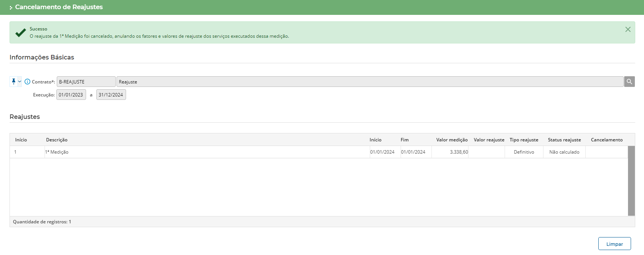Dismiss the success alert with the X

[x=628, y=29]
